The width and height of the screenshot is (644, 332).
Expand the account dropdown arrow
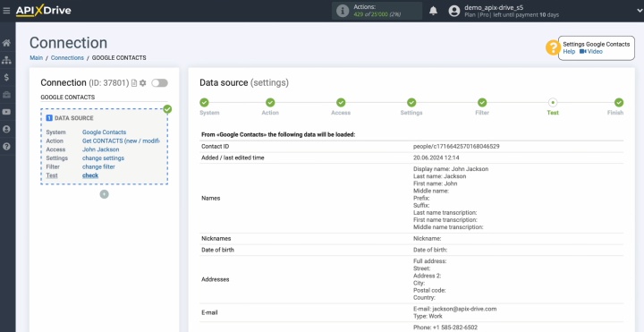coord(640,11)
